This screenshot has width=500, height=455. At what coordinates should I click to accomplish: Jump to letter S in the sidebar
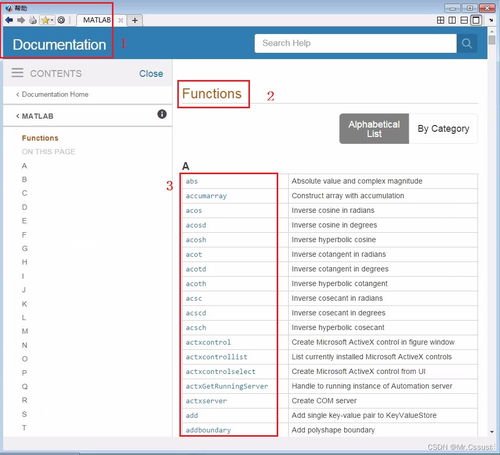point(24,414)
